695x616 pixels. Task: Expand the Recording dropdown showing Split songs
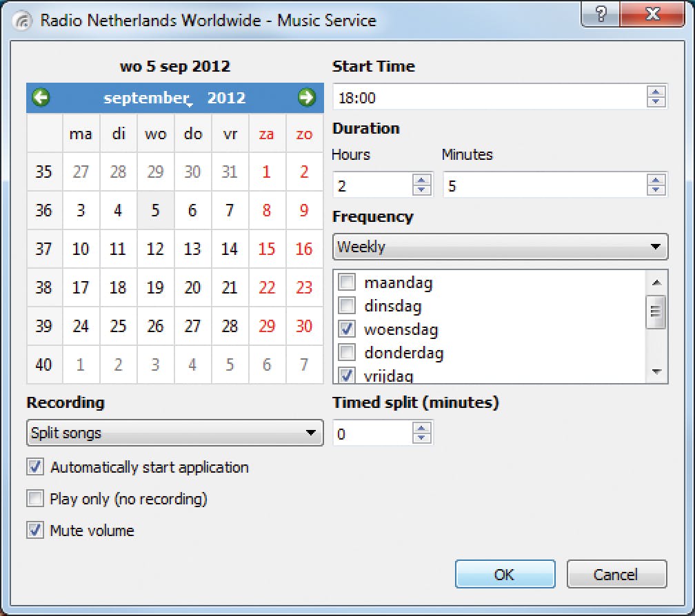click(174, 433)
